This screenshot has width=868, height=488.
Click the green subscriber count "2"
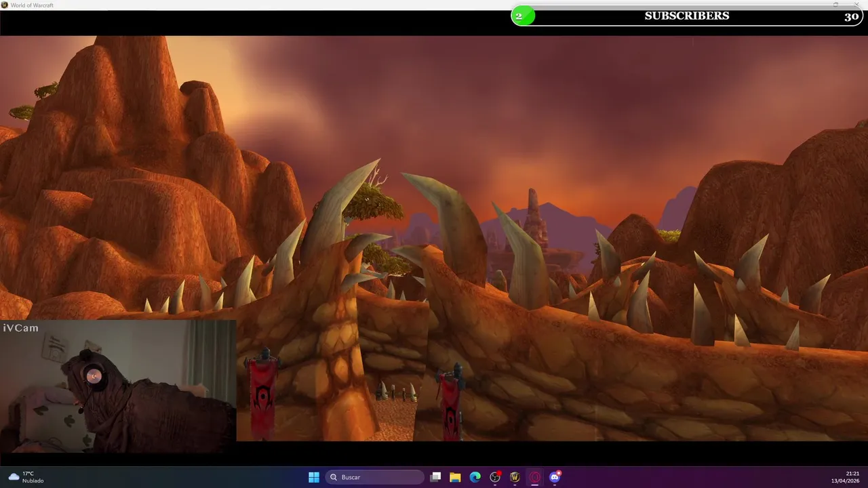tap(519, 16)
